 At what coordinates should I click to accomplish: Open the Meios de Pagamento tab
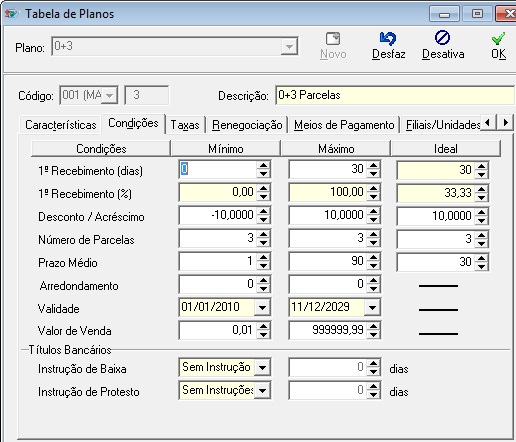click(344, 125)
